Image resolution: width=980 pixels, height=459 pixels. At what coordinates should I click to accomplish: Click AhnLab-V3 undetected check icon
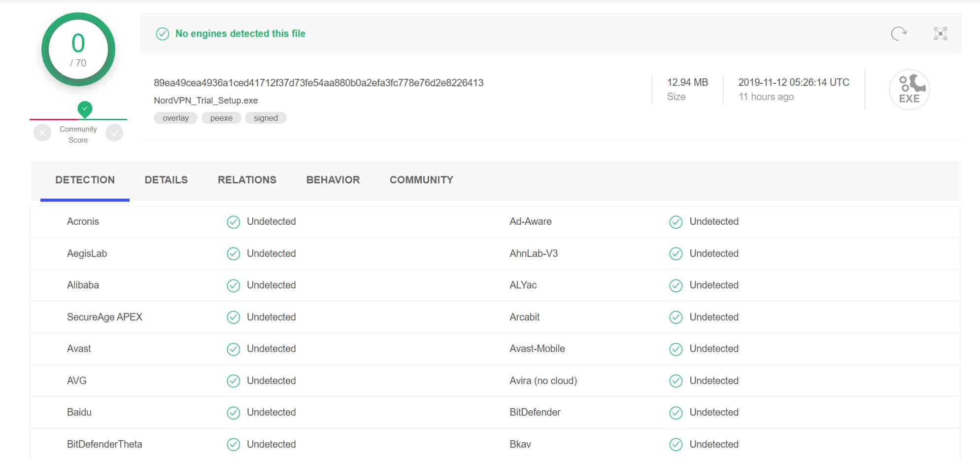676,253
